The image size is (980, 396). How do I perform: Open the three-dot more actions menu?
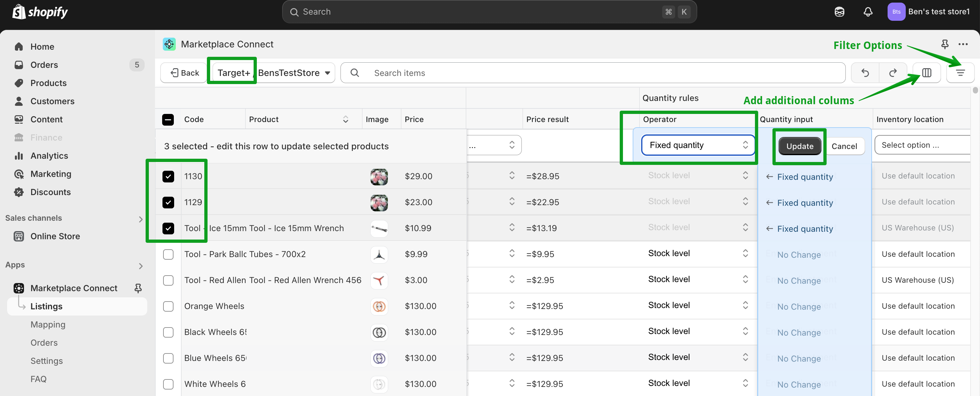(x=962, y=44)
